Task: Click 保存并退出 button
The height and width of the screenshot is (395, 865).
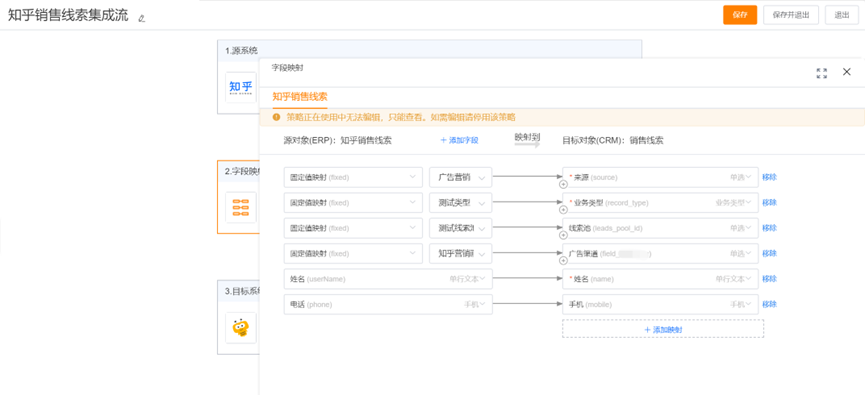Action: 791,15
